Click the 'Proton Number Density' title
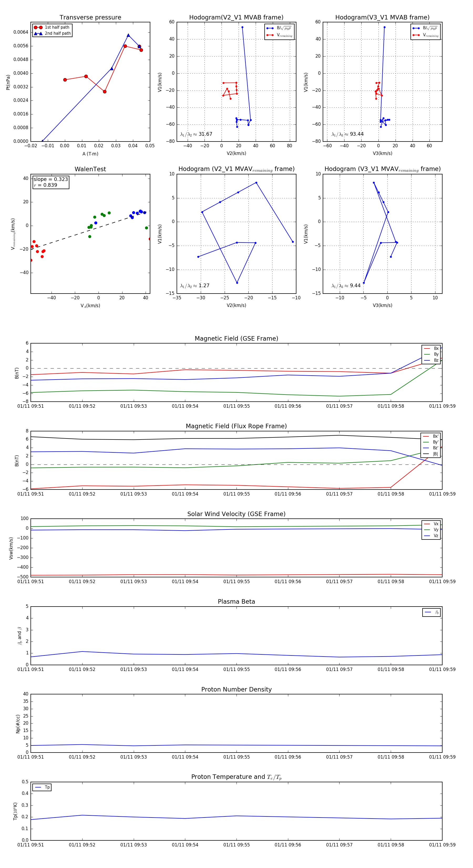The width and height of the screenshot is (473, 868). point(236,689)
